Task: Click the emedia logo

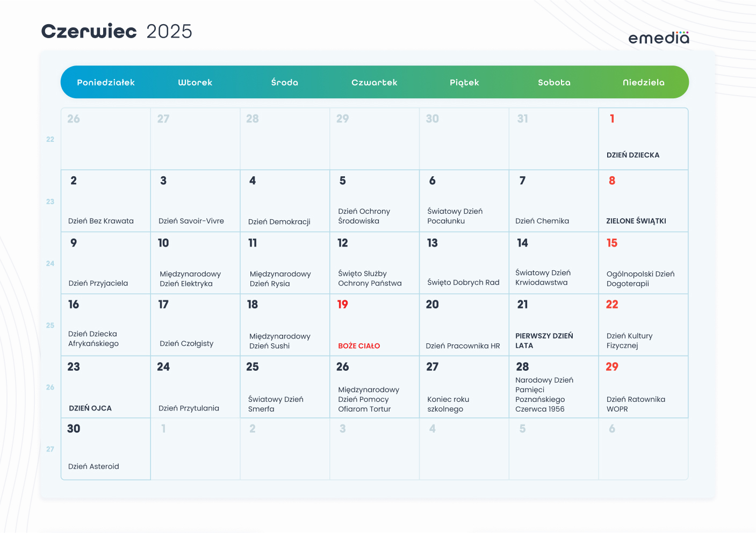Action: pos(658,38)
